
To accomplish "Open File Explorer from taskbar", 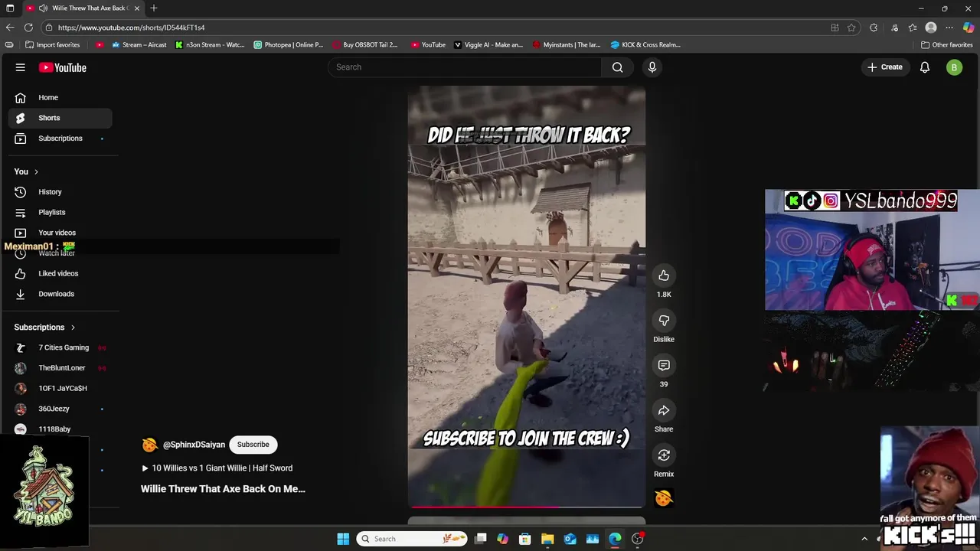I will tap(547, 539).
